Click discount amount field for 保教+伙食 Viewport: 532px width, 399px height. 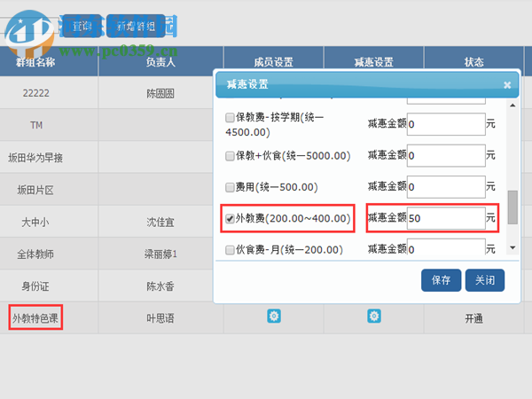click(446, 156)
